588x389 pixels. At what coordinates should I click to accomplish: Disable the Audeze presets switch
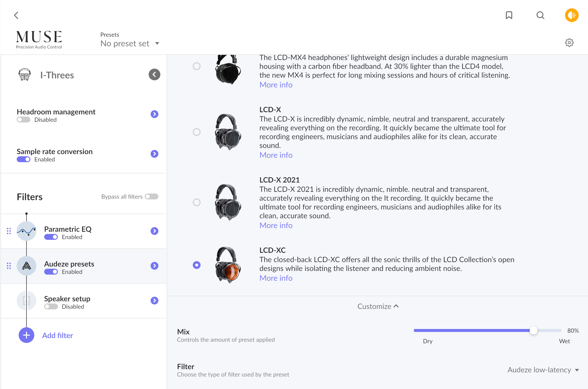(51, 272)
